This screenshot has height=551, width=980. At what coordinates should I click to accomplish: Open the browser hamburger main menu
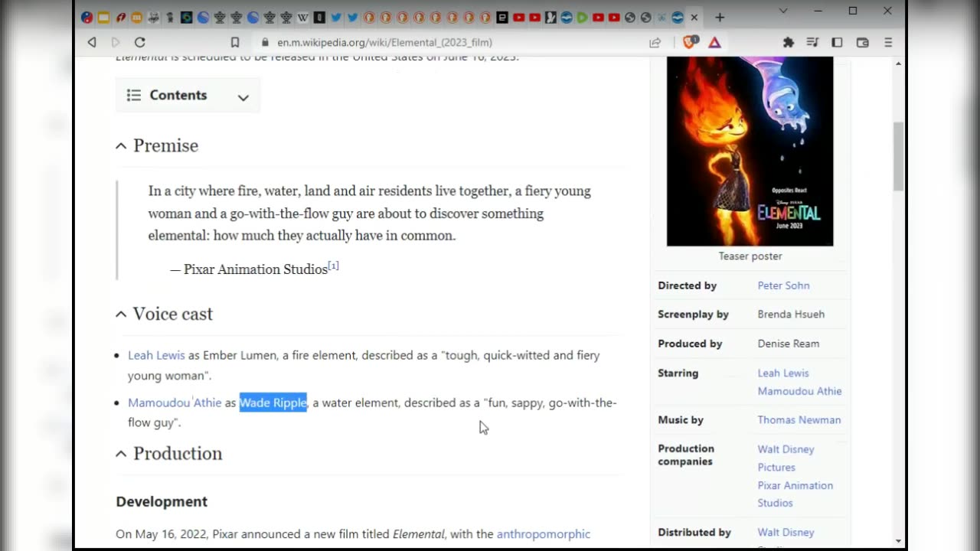(x=888, y=43)
